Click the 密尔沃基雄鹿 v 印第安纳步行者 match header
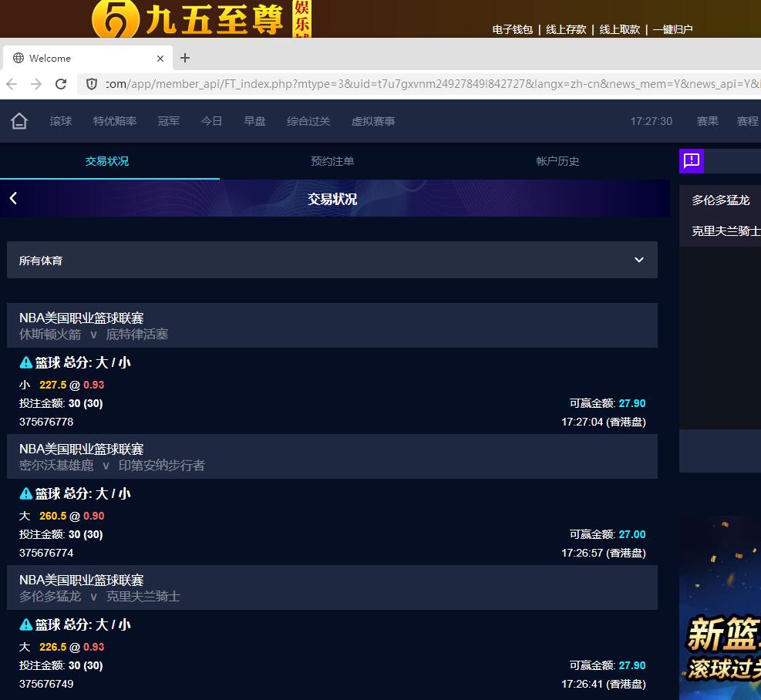This screenshot has width=761, height=700. (x=332, y=456)
